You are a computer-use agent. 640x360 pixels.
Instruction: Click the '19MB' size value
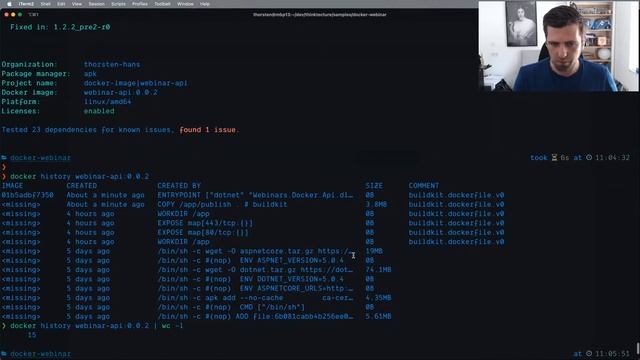coord(374,251)
